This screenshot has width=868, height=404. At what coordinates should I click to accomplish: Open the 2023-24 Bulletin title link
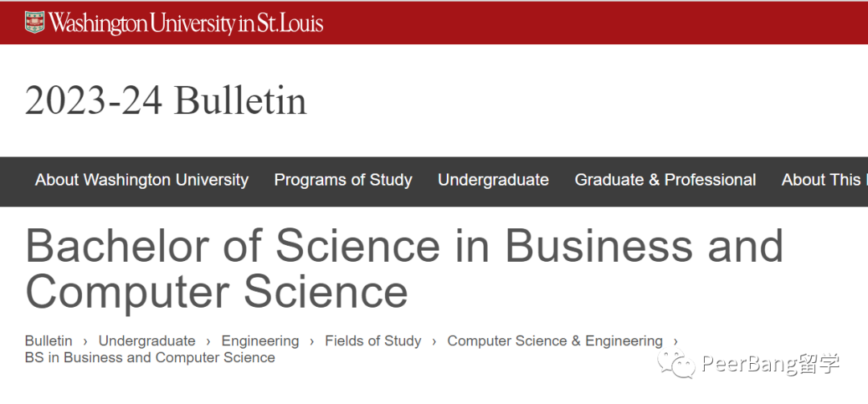[166, 100]
